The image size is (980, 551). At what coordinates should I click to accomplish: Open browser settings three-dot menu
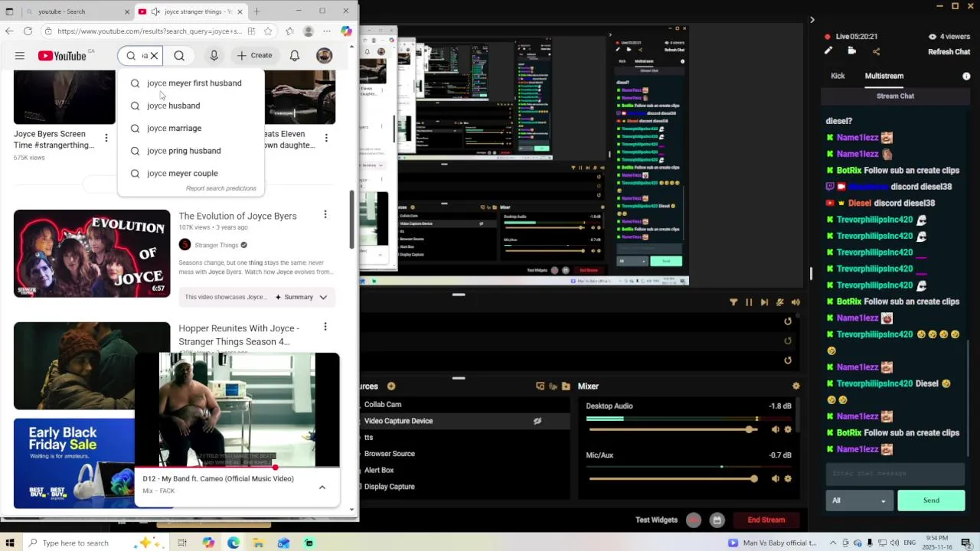327,31
